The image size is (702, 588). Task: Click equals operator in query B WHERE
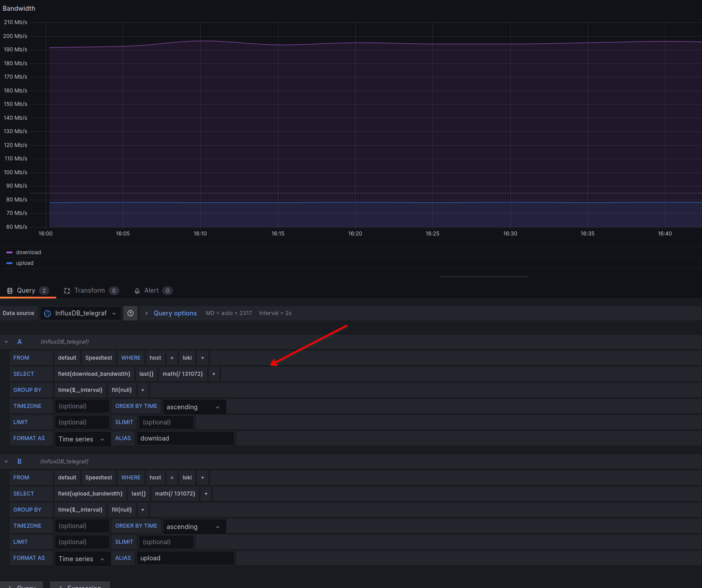pos(172,478)
